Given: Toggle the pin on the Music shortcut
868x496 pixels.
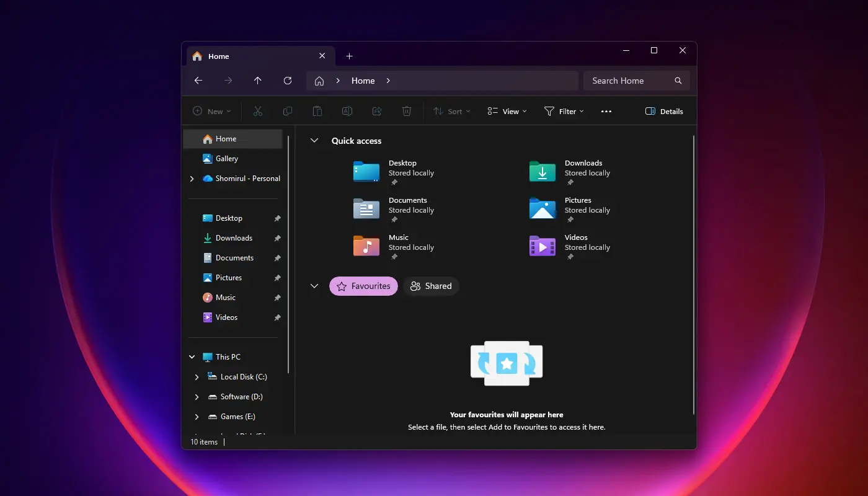Looking at the screenshot, I should pos(277,297).
